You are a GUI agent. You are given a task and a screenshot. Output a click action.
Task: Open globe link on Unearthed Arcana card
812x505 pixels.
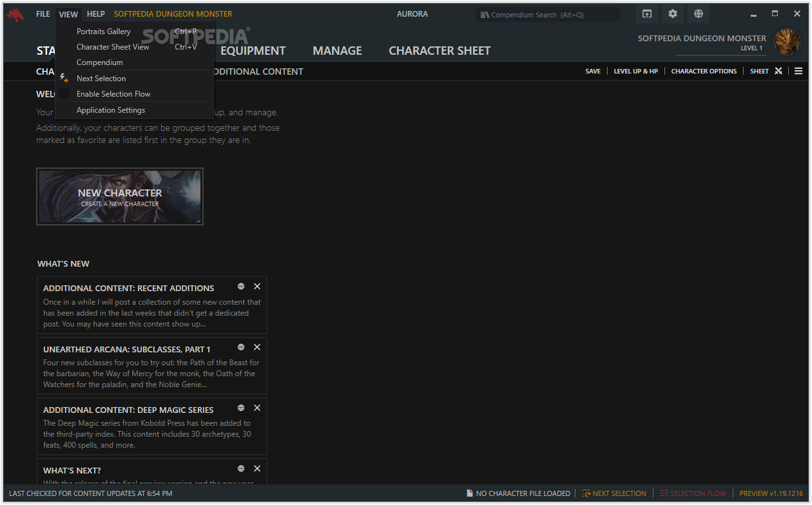[x=241, y=347]
